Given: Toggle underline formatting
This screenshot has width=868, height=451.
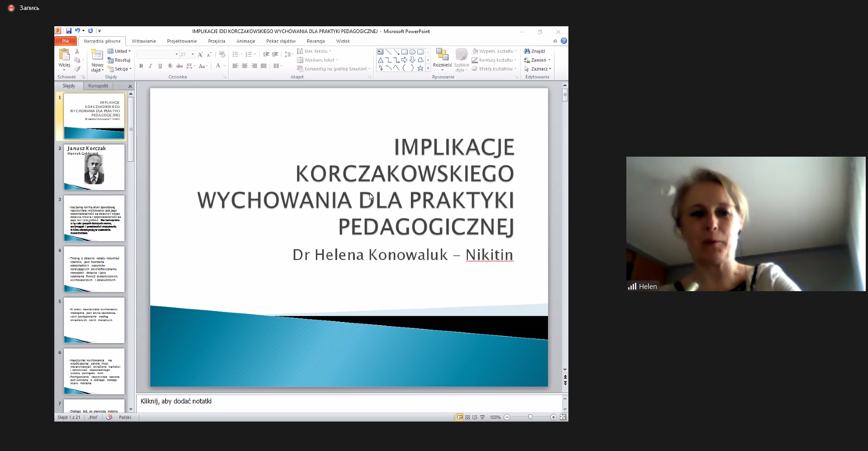Looking at the screenshot, I should (x=160, y=66).
